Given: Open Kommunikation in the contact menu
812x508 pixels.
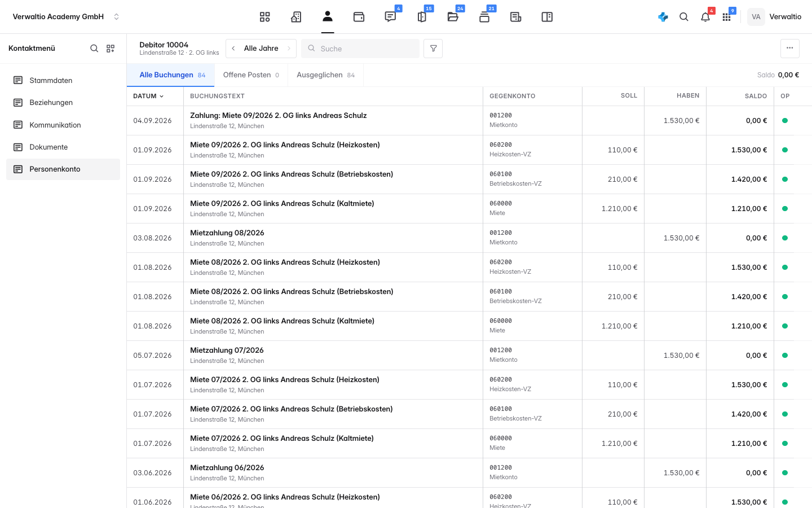Looking at the screenshot, I should [63, 125].
